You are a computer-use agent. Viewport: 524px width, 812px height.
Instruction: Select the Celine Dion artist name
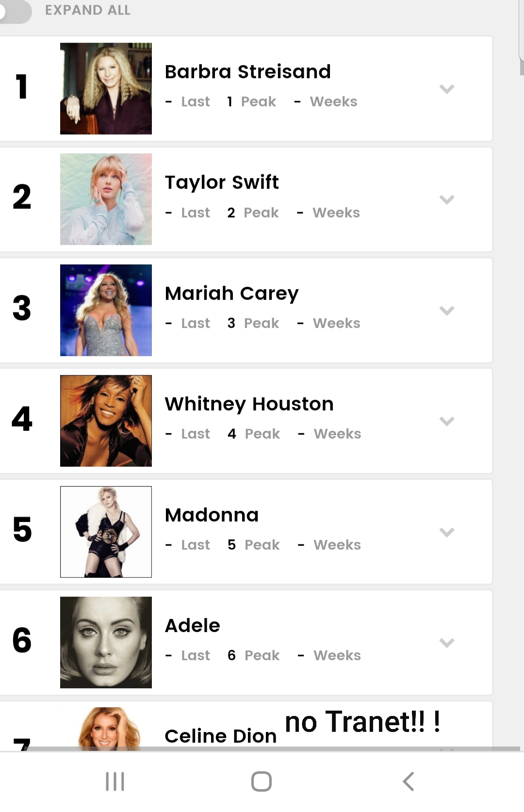click(221, 736)
